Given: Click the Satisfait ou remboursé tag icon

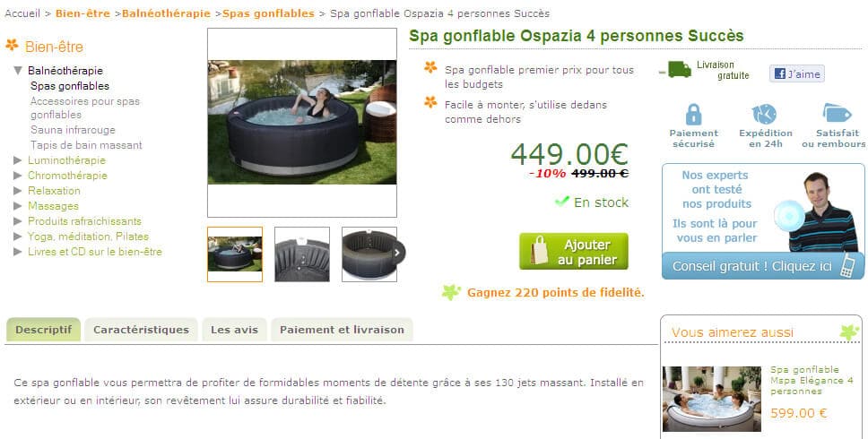Looking at the screenshot, I should 837,113.
